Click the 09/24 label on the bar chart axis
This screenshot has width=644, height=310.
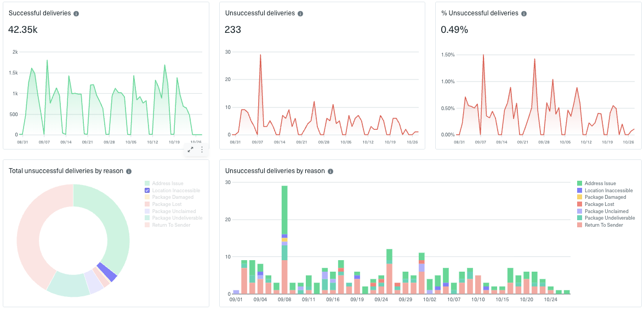click(381, 300)
